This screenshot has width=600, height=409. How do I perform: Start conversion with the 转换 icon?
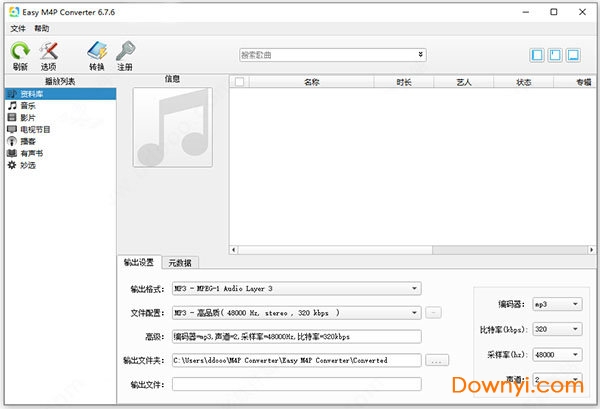pyautogui.click(x=97, y=56)
